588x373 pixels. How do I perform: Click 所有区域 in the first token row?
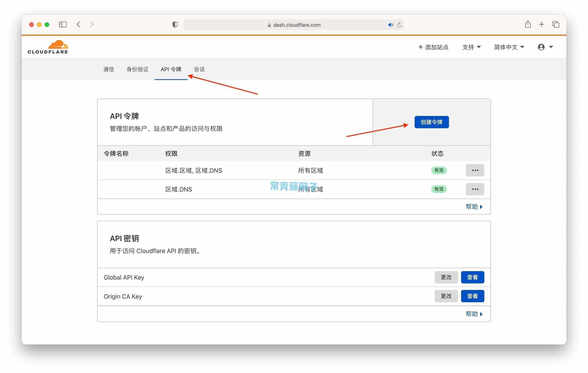311,170
